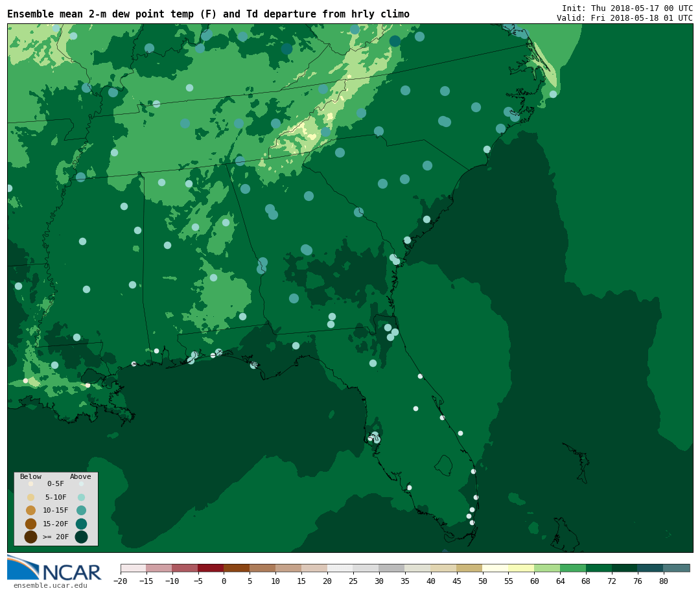This screenshot has width=700, height=593.
Task: Click the '0' colorbar tick label
Action: [224, 581]
